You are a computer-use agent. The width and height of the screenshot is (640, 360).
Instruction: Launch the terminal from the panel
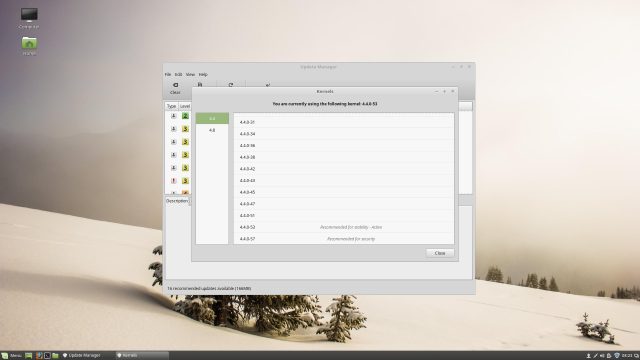click(47, 356)
